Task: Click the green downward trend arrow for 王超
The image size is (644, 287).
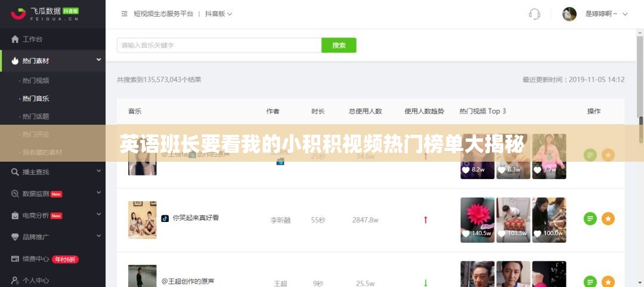Action: pos(426,283)
